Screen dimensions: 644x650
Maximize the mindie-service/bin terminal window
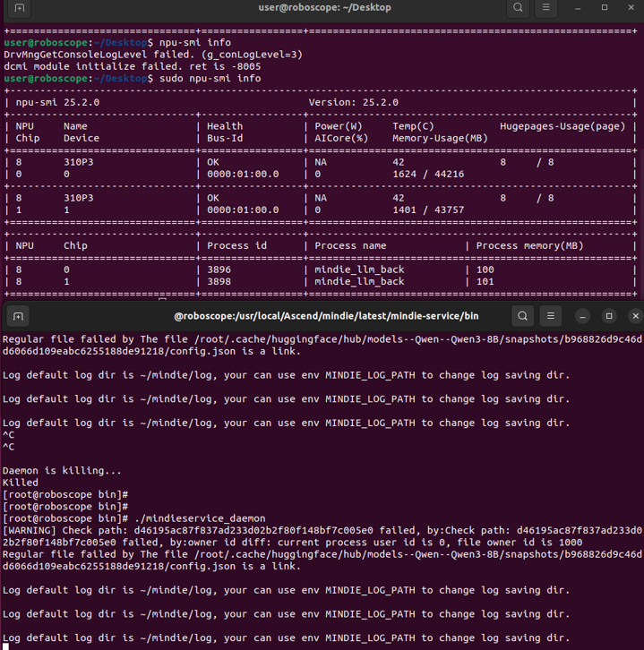609,316
